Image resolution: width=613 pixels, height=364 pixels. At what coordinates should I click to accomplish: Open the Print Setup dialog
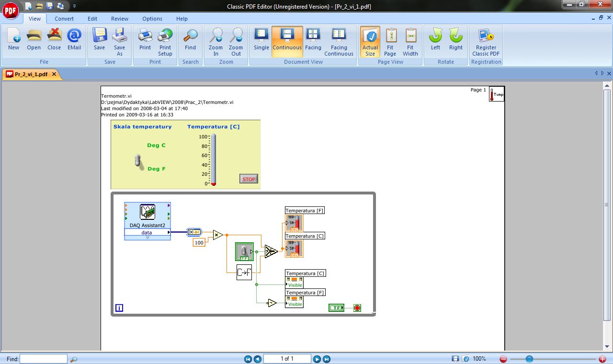point(165,41)
